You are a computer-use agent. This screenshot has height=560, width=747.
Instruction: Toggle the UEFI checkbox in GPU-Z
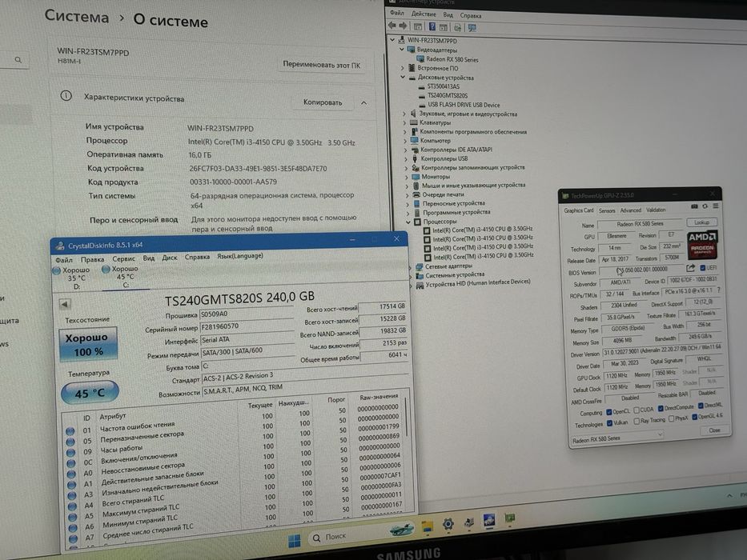click(702, 268)
